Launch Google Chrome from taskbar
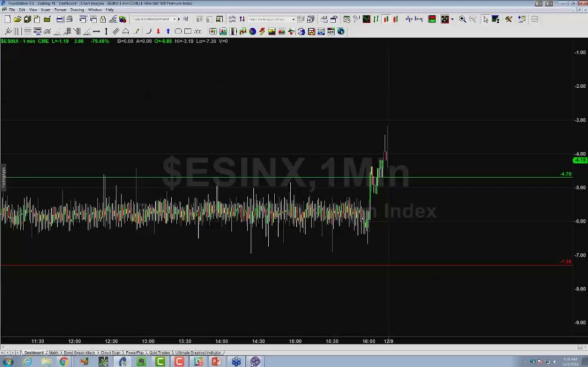 point(64,362)
